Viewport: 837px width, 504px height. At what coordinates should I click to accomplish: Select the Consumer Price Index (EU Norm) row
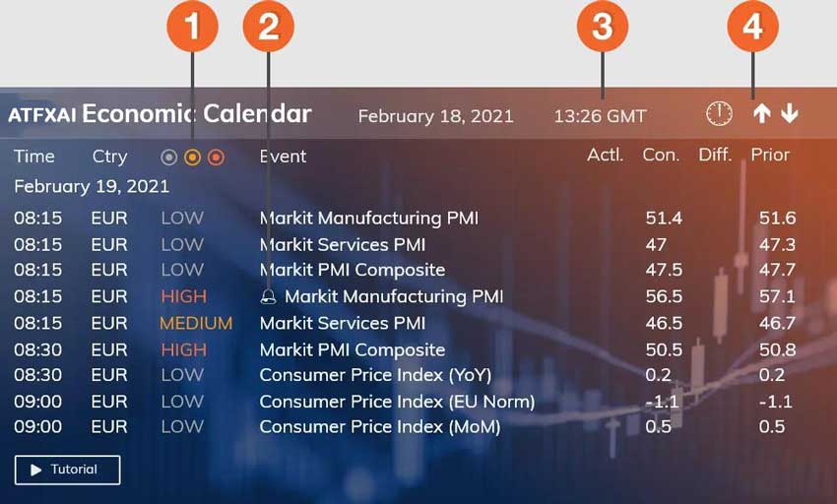(397, 402)
